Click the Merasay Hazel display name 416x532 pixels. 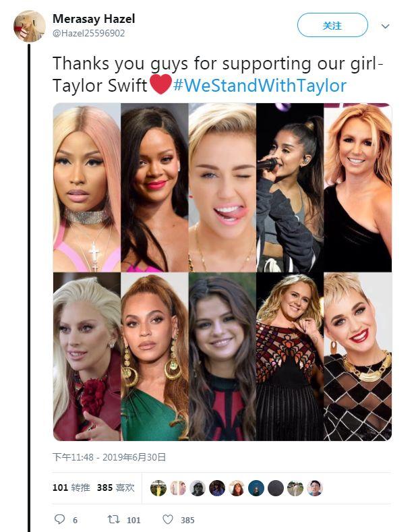(x=94, y=19)
